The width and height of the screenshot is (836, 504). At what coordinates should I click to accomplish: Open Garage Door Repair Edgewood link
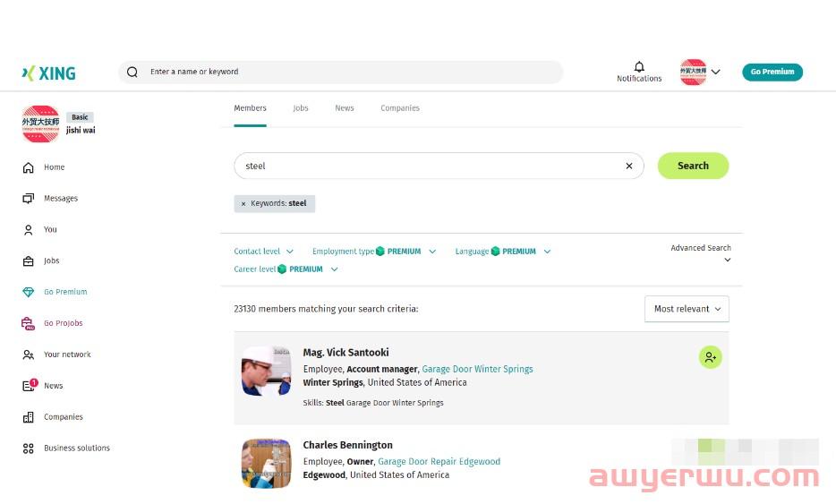pos(439,461)
